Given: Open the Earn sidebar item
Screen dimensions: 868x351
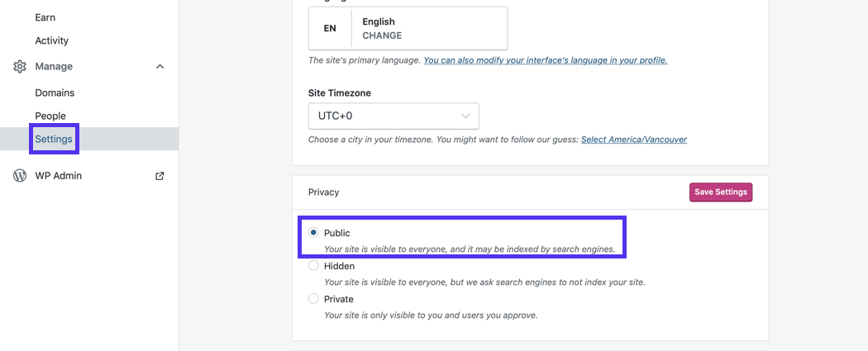Looking at the screenshot, I should (x=45, y=17).
